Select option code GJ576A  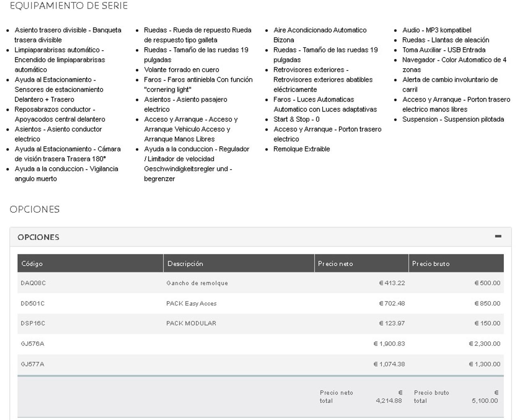pos(32,344)
